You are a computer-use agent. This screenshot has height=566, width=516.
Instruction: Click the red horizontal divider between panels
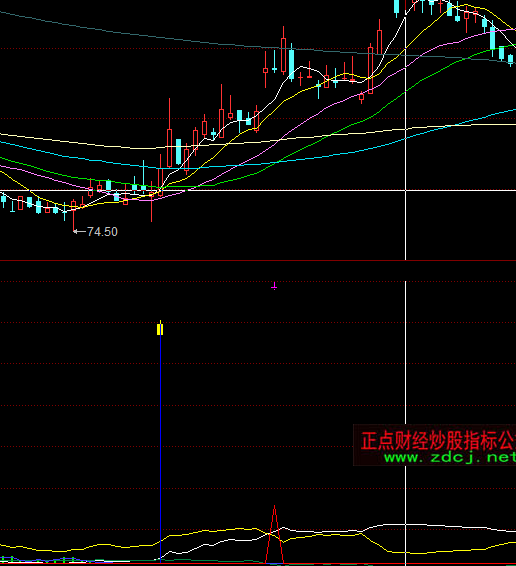coord(258,260)
